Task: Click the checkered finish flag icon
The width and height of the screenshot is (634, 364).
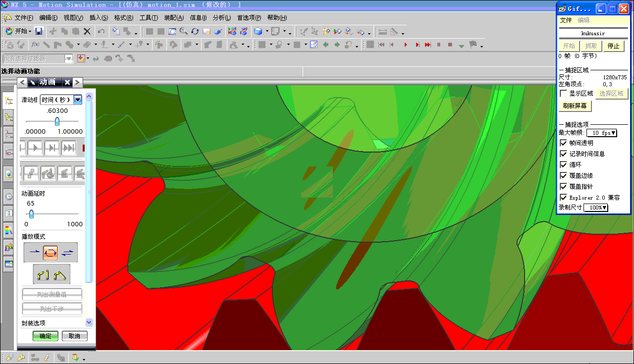Action: 473,45
